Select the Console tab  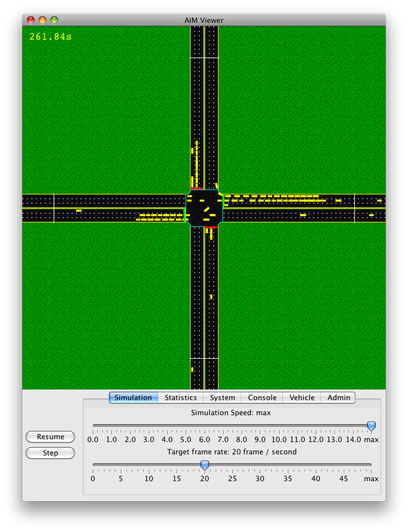[x=262, y=398]
